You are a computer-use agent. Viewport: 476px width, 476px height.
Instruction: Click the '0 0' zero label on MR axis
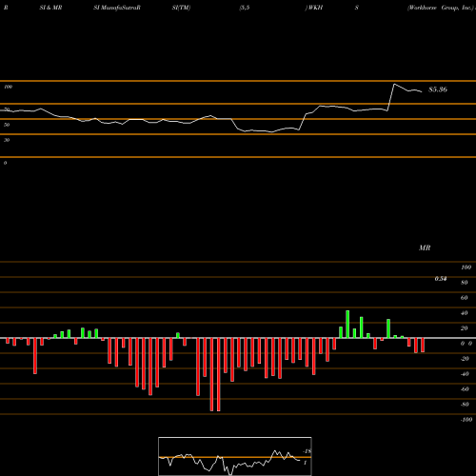coord(466,344)
